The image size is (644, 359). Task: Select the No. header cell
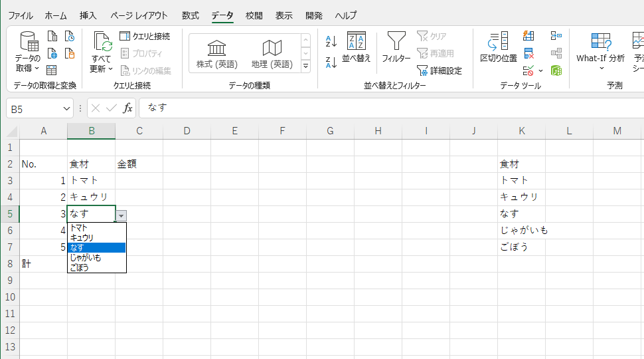click(44, 164)
